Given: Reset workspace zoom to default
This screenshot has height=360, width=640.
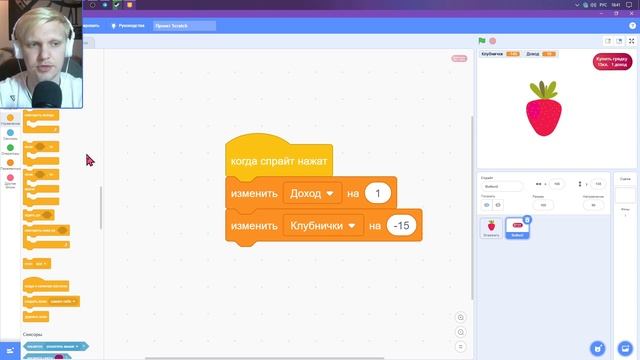Looking at the screenshot, I should click(x=460, y=347).
